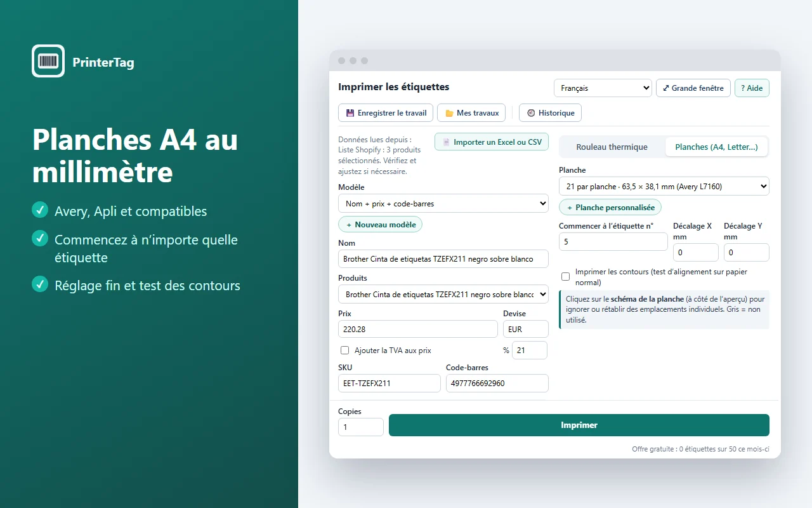Click the document icon on Importer button
This screenshot has width=812, height=508.
[x=446, y=142]
